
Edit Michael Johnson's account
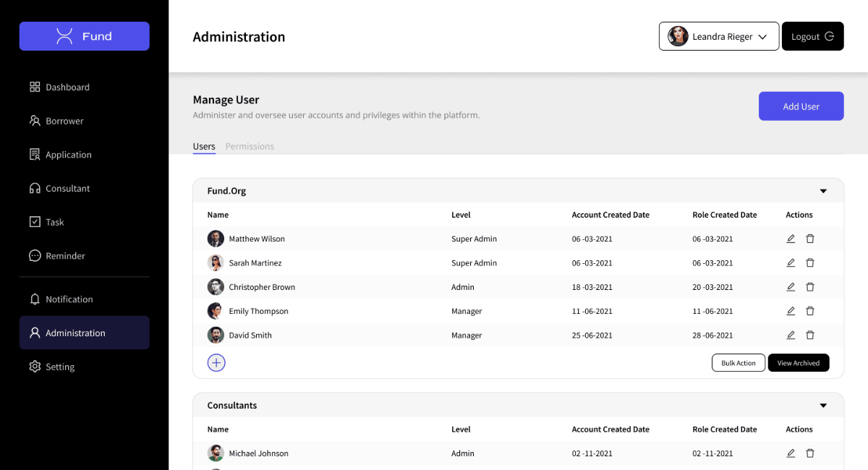791,453
